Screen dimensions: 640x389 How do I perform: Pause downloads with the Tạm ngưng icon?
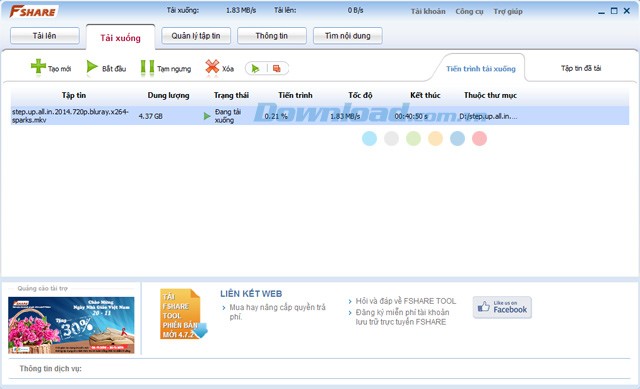[x=147, y=68]
